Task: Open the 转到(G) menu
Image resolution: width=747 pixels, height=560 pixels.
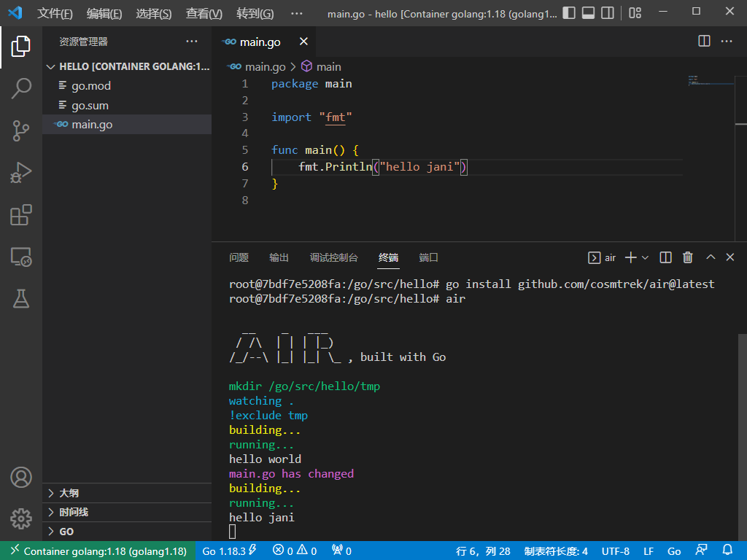Action: coord(255,13)
